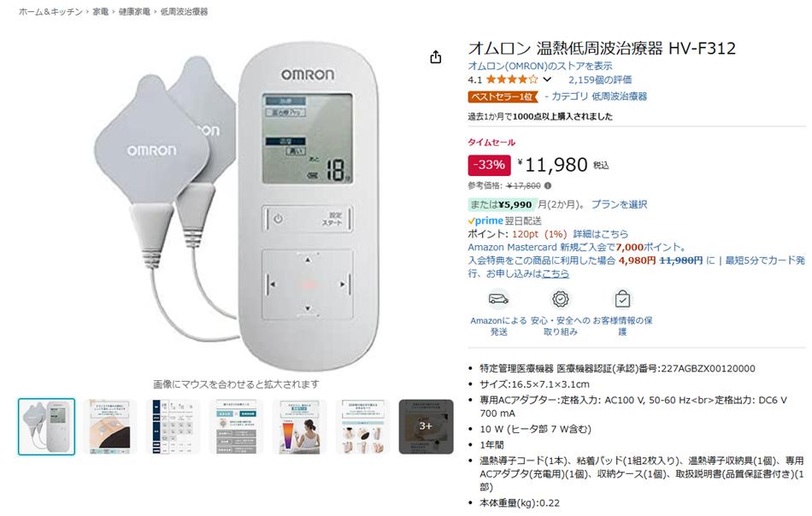Click the prime logo

485,220
